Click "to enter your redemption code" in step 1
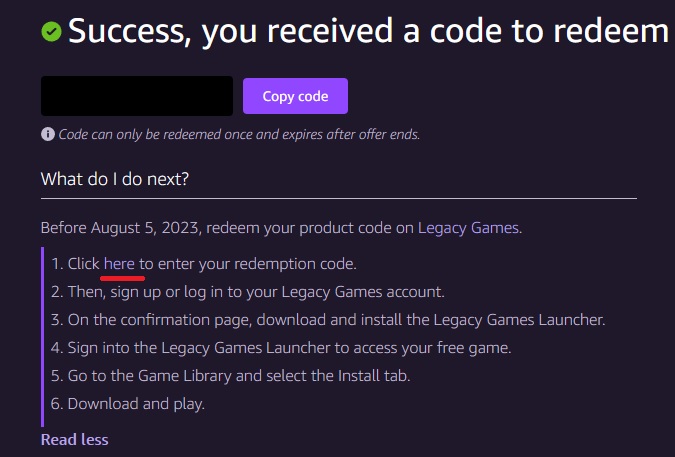Viewport: 675px width, 457px height. tap(248, 263)
